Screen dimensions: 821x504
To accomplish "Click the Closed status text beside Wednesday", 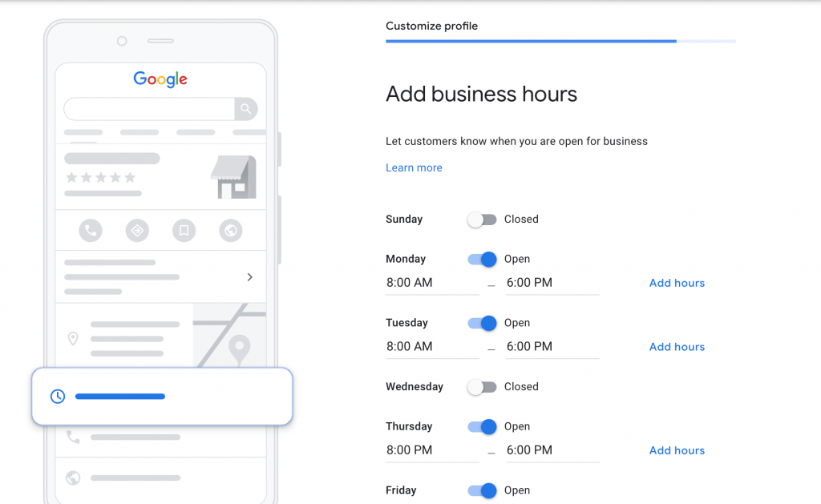I will coord(521,387).
